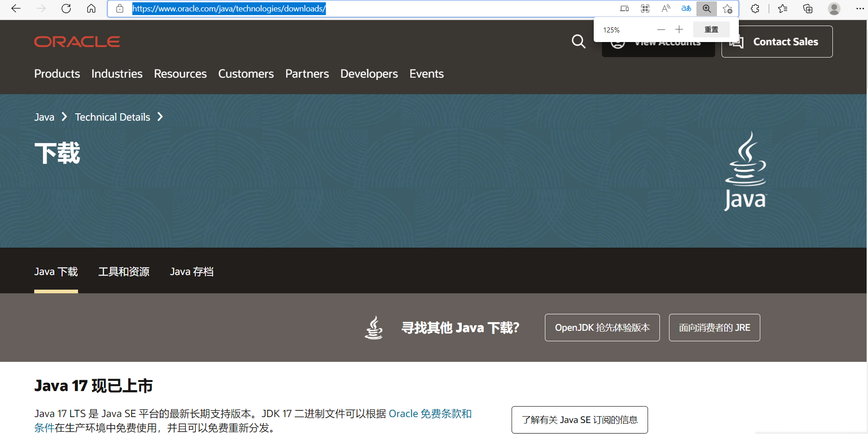Click the 下载 page title
Image resolution: width=868 pixels, height=434 pixels.
pyautogui.click(x=58, y=153)
